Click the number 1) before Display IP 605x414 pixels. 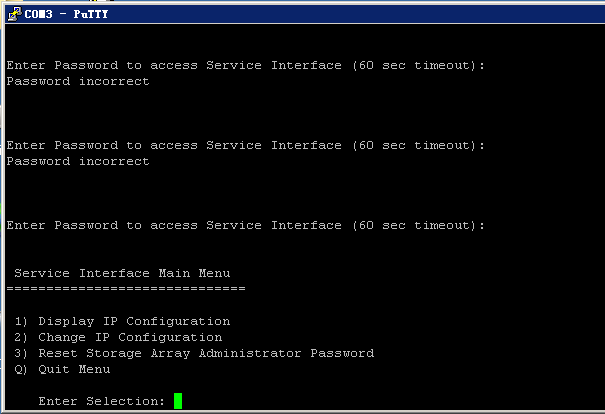pos(22,321)
